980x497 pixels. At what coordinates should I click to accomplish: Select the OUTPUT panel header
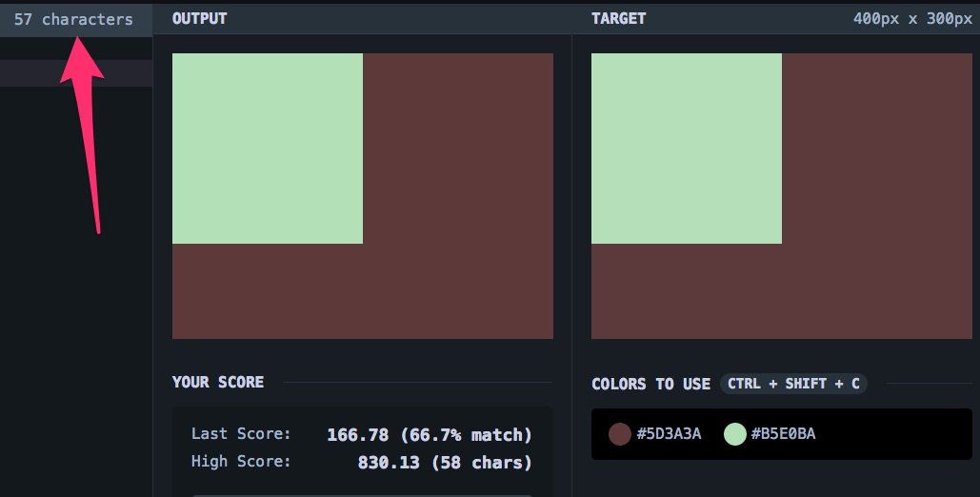pyautogui.click(x=199, y=19)
